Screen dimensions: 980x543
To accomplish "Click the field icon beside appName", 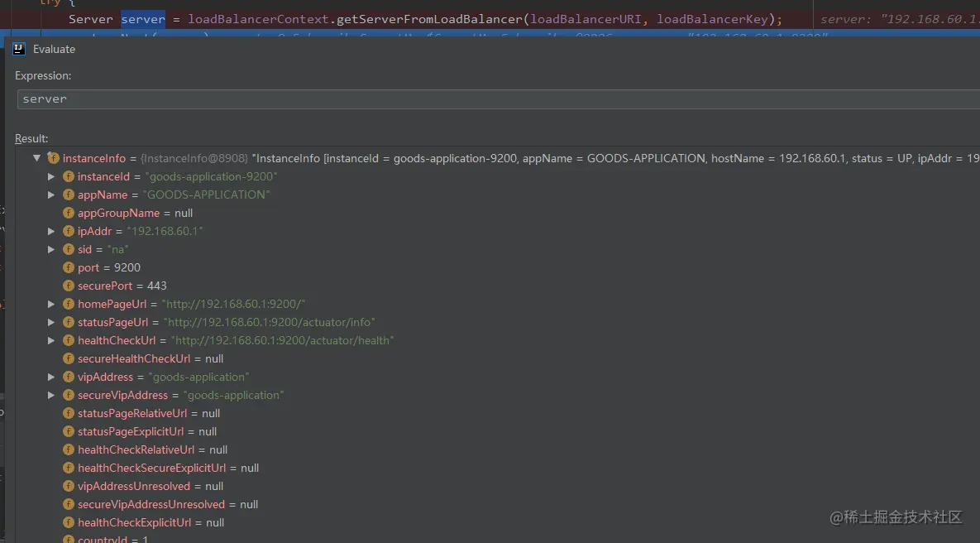I will point(69,195).
